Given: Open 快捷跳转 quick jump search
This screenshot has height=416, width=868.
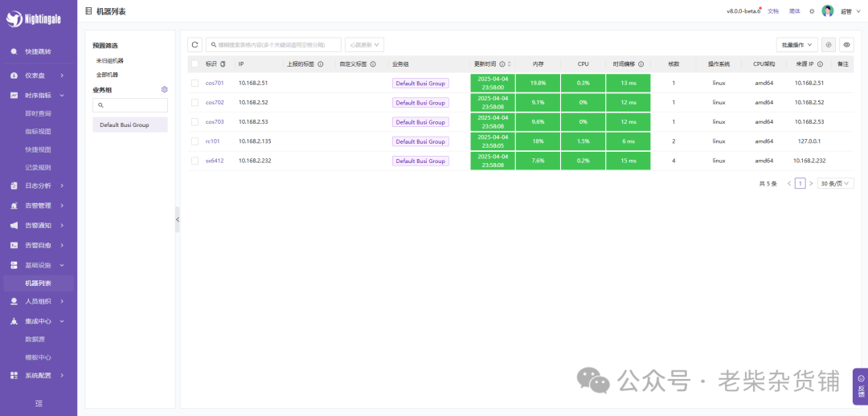Looking at the screenshot, I should pos(39,51).
